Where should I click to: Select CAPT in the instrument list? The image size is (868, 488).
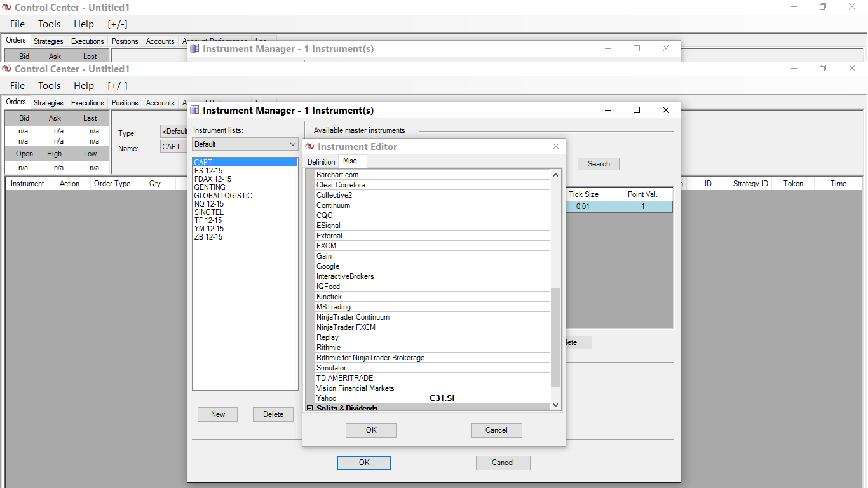pos(245,163)
